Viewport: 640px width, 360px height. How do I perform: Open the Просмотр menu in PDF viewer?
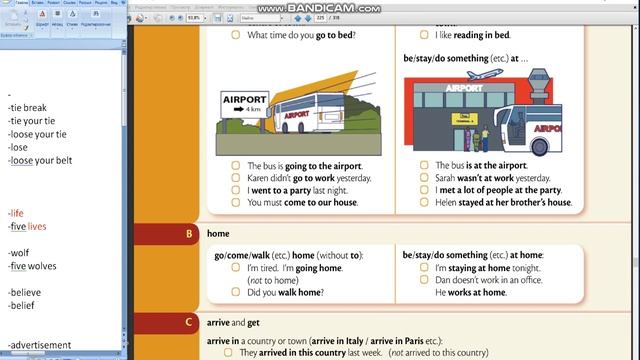(x=180, y=7)
